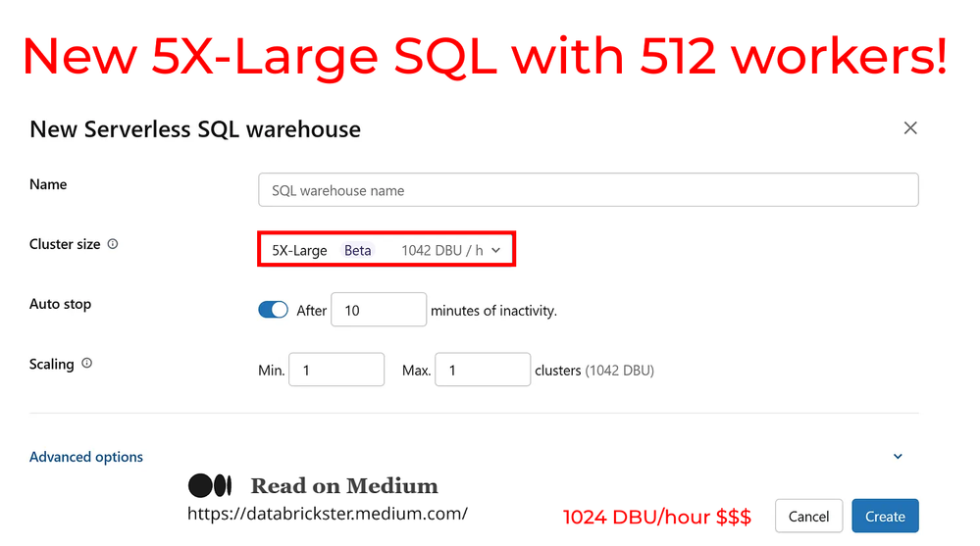This screenshot has height=546, width=980.
Task: Click the Cluster size info icon
Action: (113, 244)
